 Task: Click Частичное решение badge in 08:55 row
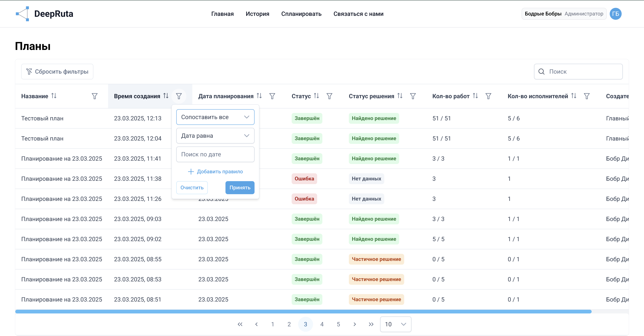point(376,259)
